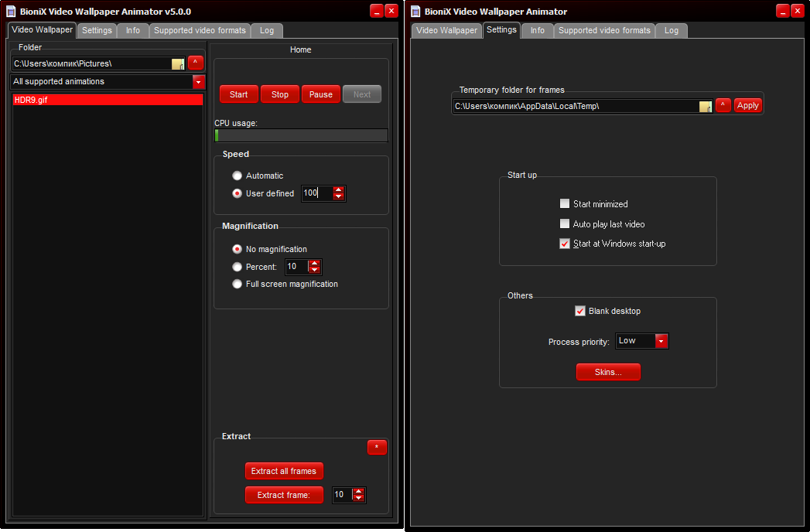Switch to Video Wallpaper tab in right window

447,30
